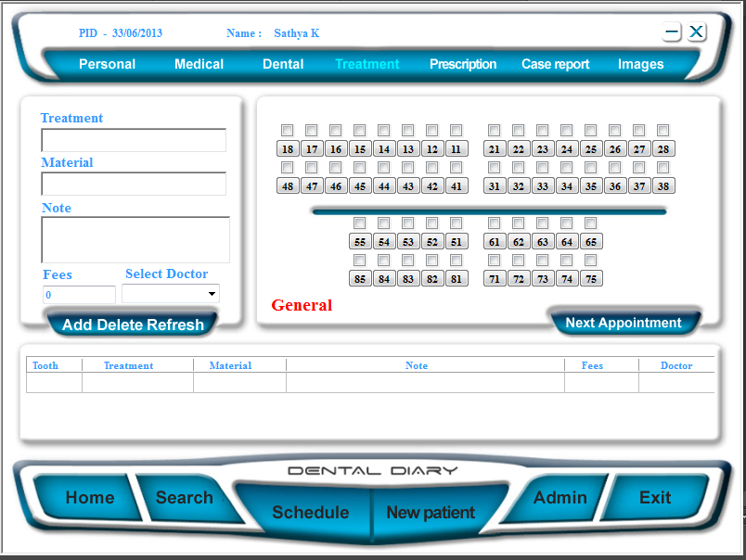Click primary tooth 85 button
The image size is (746, 560).
(360, 279)
